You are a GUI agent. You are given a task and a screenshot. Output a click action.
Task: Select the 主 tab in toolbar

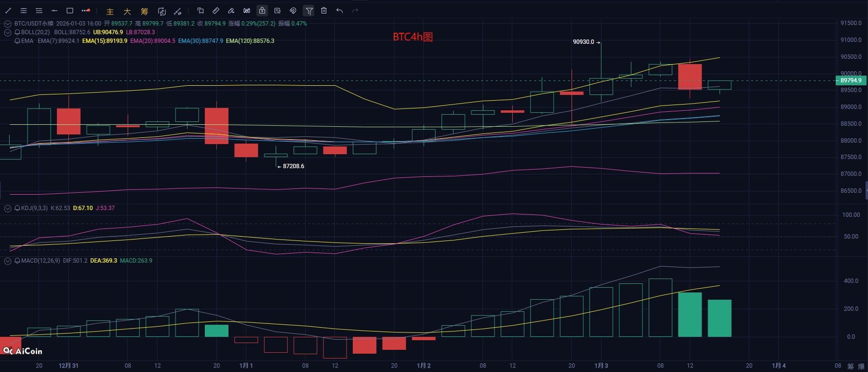click(110, 11)
